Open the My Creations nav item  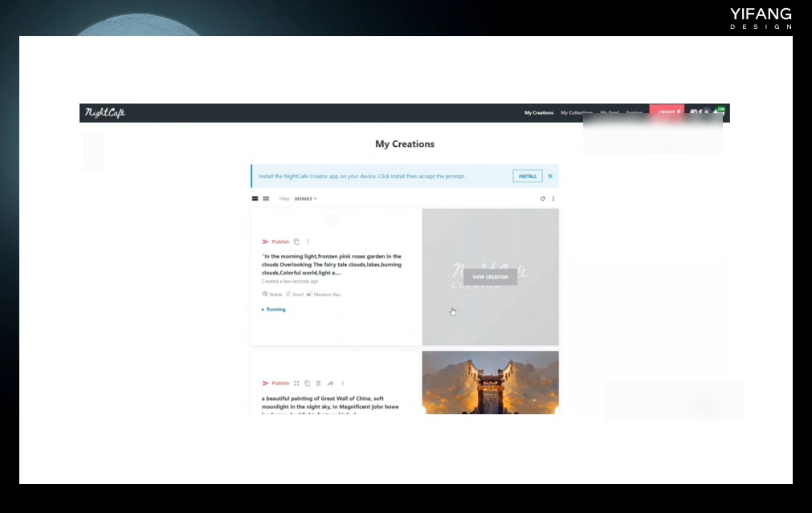[x=539, y=112]
